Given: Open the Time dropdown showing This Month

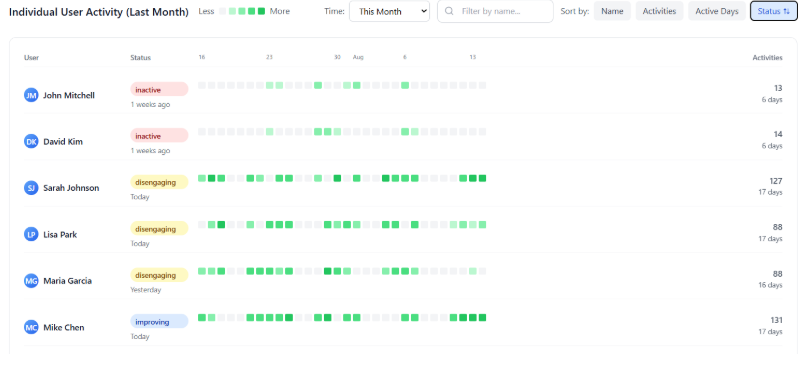Looking at the screenshot, I should [389, 11].
